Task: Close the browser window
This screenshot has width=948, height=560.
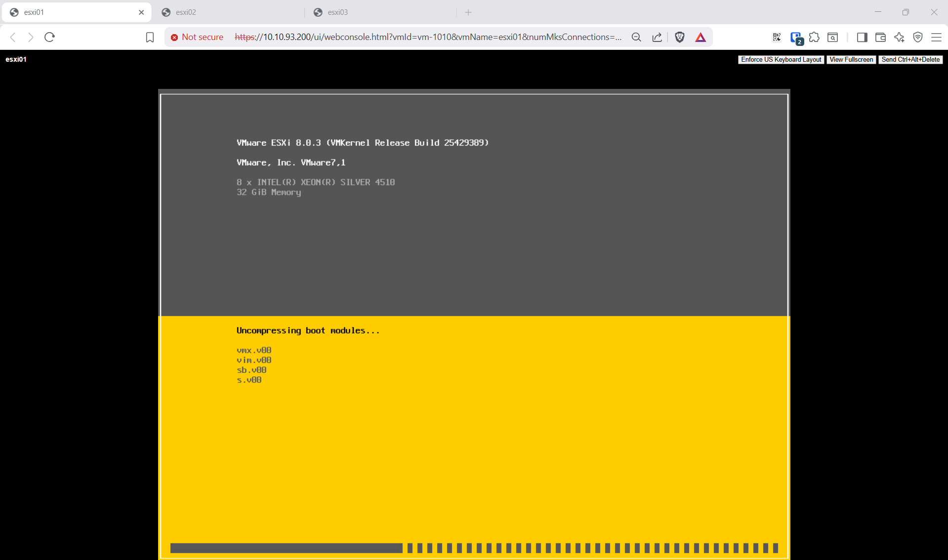Action: pyautogui.click(x=934, y=12)
